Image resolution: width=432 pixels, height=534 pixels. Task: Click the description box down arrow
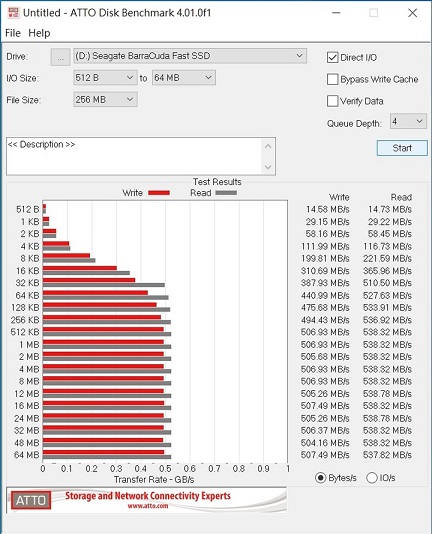[268, 167]
